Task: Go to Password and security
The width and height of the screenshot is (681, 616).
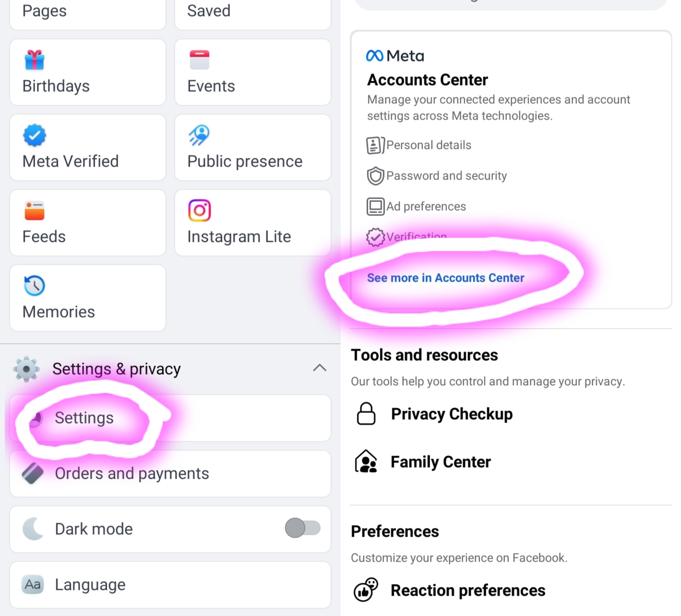Action: click(x=446, y=176)
